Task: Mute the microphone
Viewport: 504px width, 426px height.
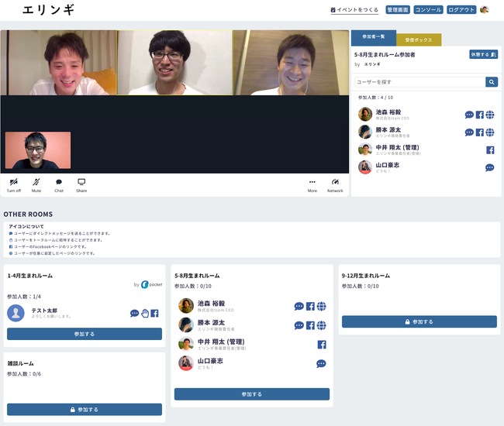Action: click(36, 183)
